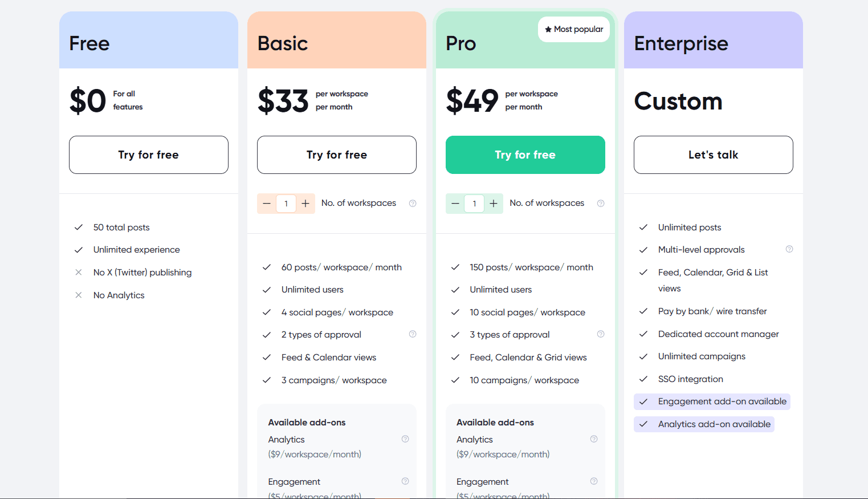This screenshot has width=868, height=499.
Task: Decrease Pro plan workspace count with minus button
Action: [x=455, y=203]
